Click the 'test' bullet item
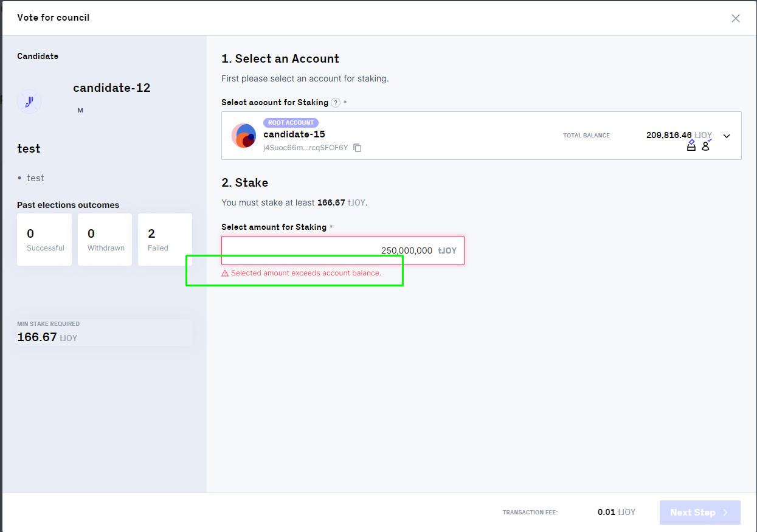 click(35, 178)
